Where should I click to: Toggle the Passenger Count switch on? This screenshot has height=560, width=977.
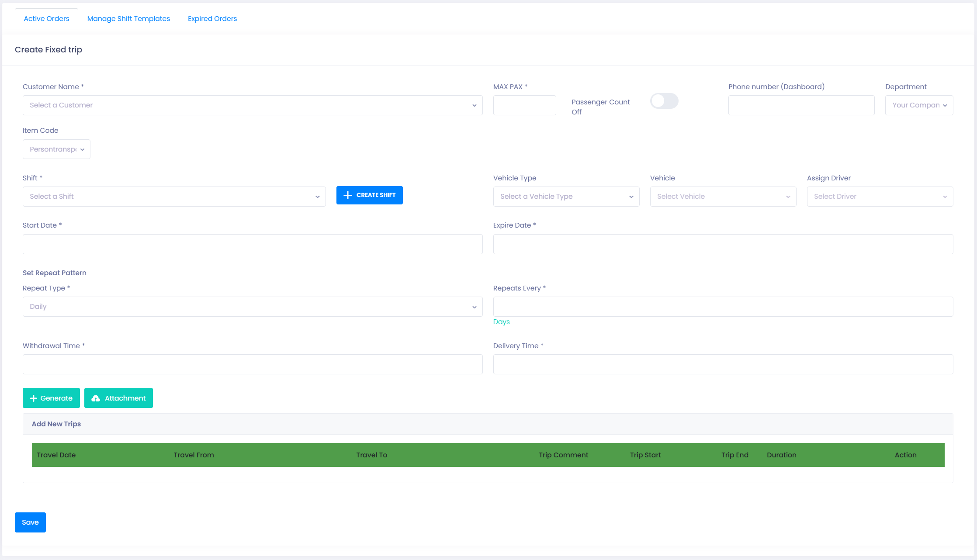coord(664,101)
